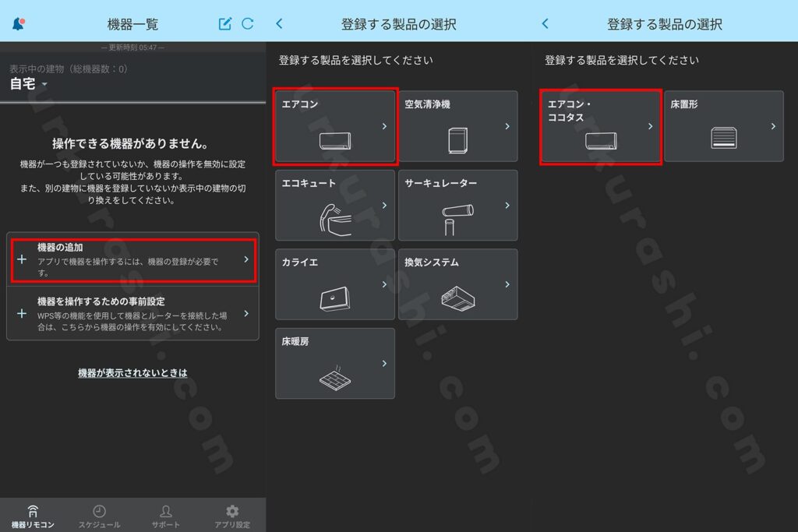Choose the エコキュート product tile
This screenshot has width=798, height=532.
point(335,205)
